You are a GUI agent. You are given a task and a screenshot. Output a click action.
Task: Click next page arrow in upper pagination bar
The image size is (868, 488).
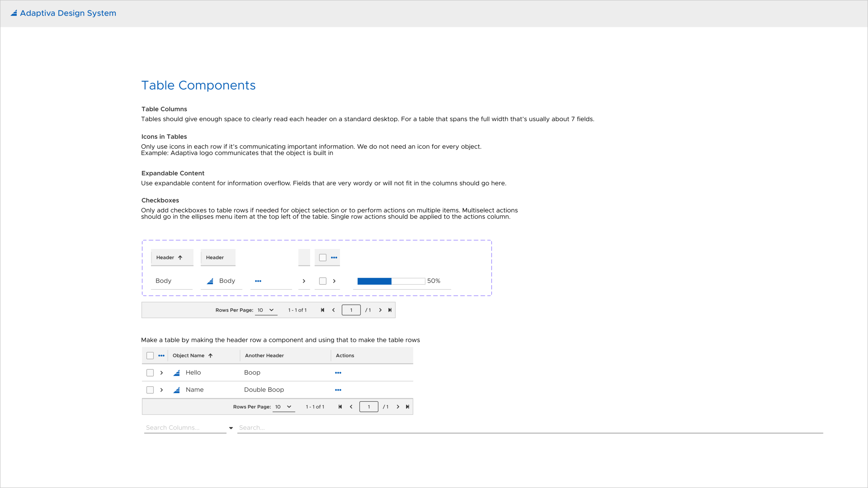(380, 310)
